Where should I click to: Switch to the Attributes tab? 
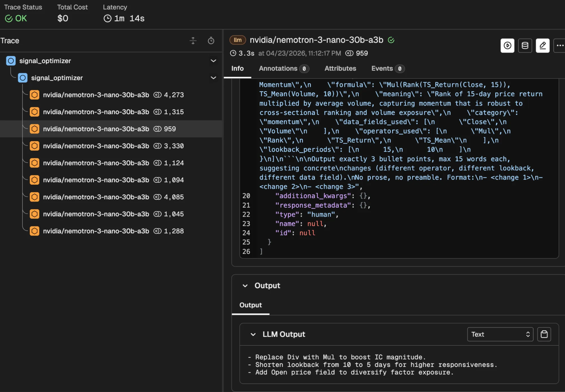[x=340, y=69]
